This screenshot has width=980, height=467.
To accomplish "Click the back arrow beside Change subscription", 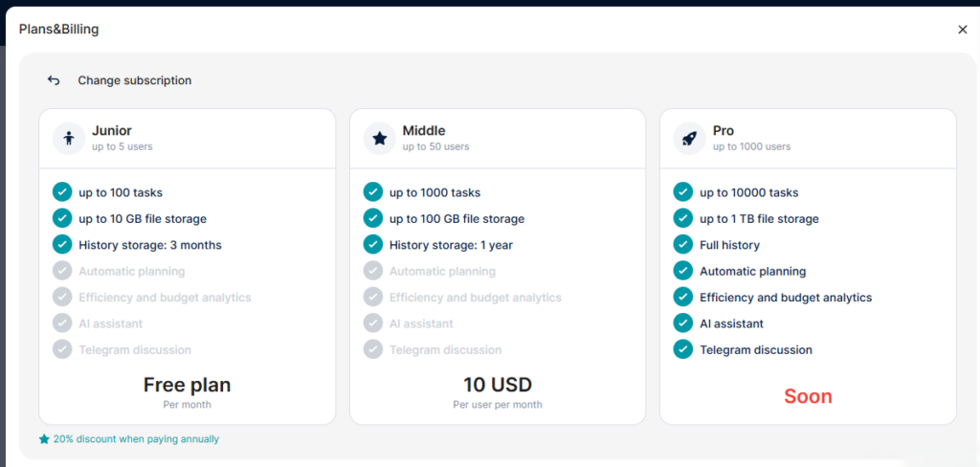I will coord(54,80).
